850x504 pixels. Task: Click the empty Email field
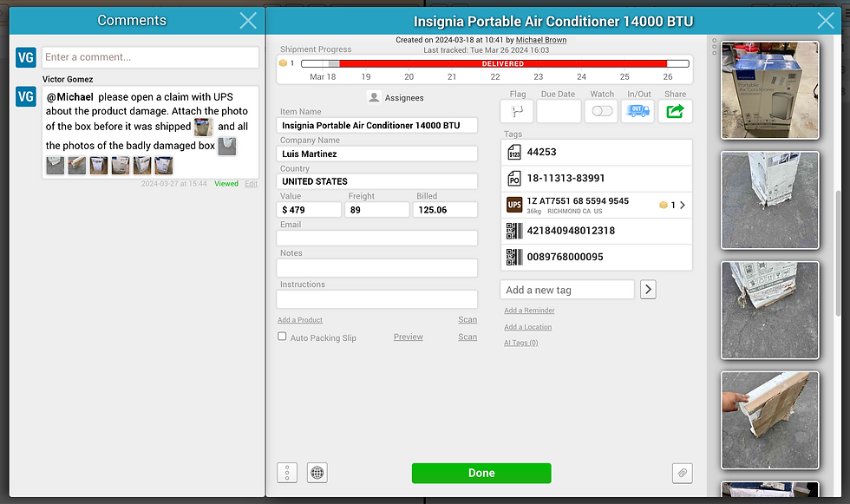(376, 238)
